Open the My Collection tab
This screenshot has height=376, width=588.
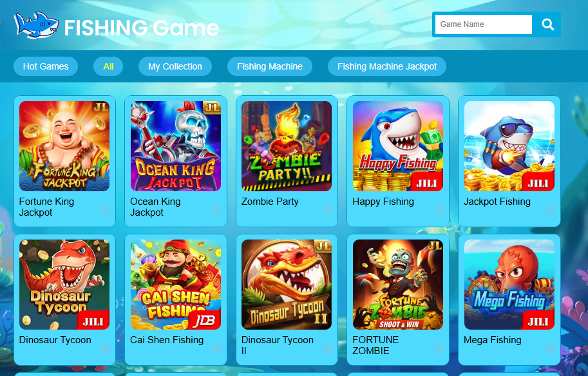tap(175, 66)
